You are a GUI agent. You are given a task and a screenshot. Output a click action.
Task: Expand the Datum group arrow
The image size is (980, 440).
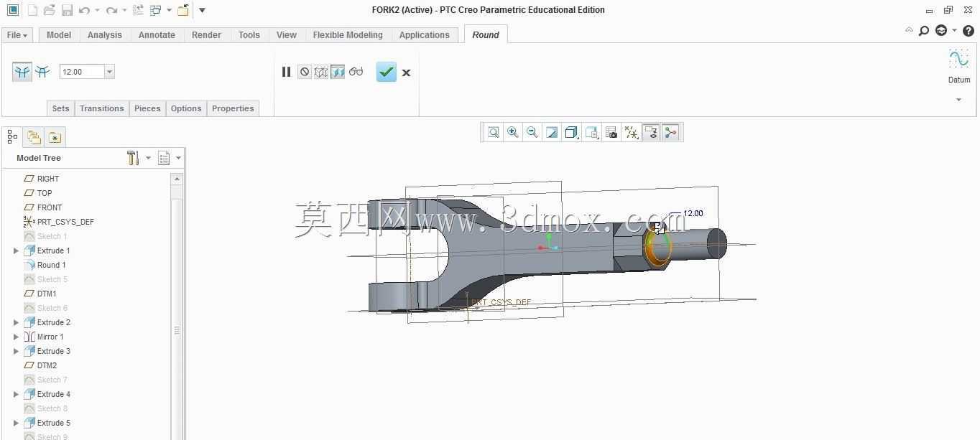tap(958, 100)
